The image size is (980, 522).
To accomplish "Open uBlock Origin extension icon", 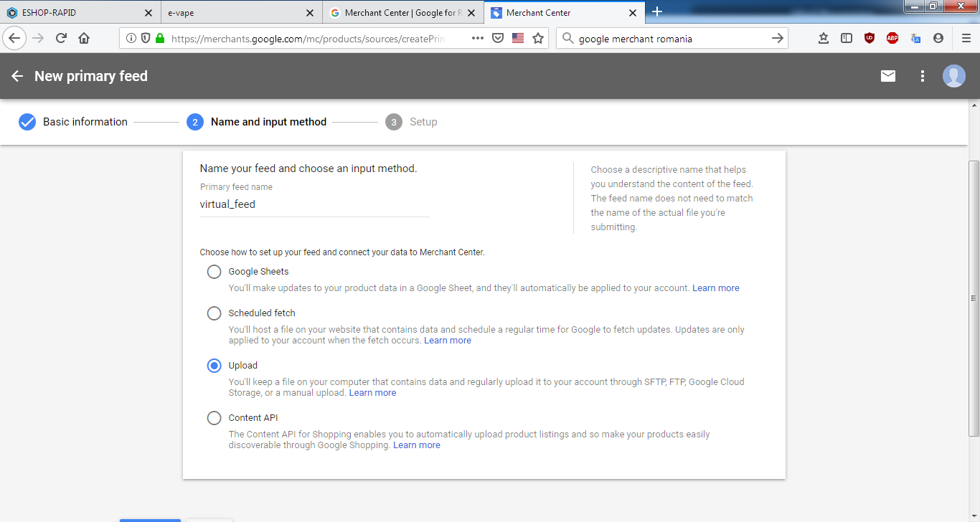I will (x=870, y=39).
